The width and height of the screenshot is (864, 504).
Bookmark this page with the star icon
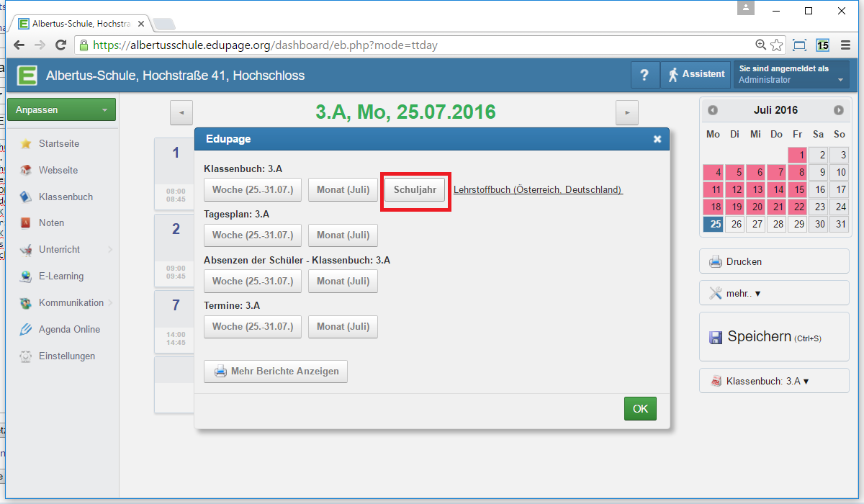(x=776, y=45)
